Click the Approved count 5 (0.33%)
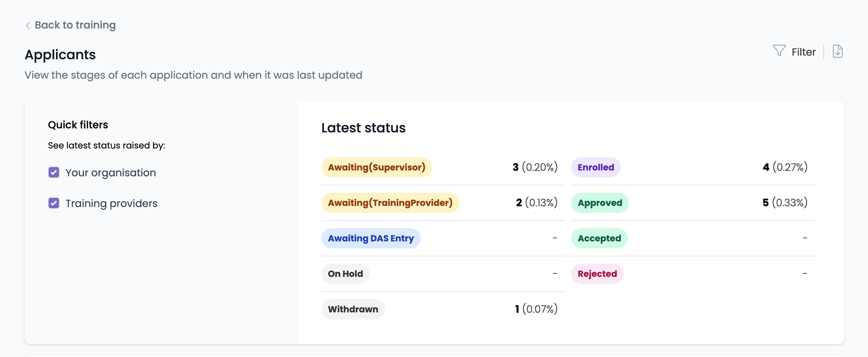This screenshot has height=357, width=868. (x=785, y=203)
